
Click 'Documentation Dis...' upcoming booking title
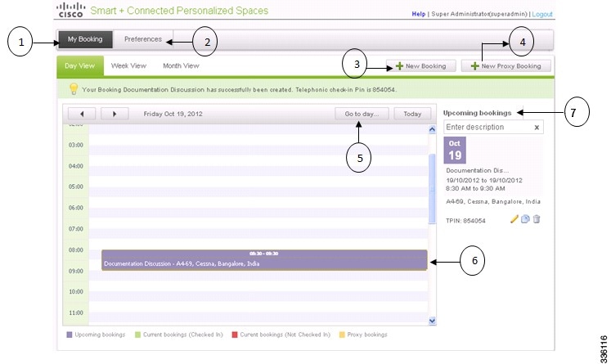tap(478, 170)
